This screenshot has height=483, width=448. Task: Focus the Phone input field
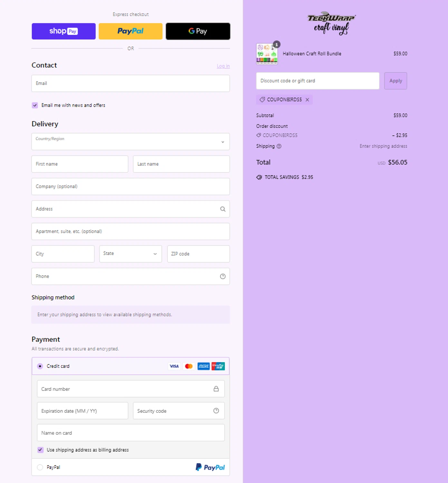point(130,276)
